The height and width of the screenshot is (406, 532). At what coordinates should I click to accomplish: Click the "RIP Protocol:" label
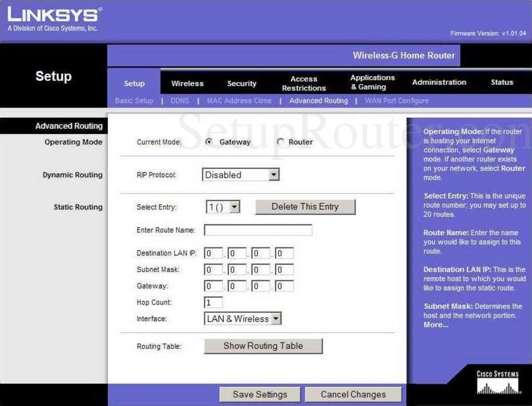156,175
